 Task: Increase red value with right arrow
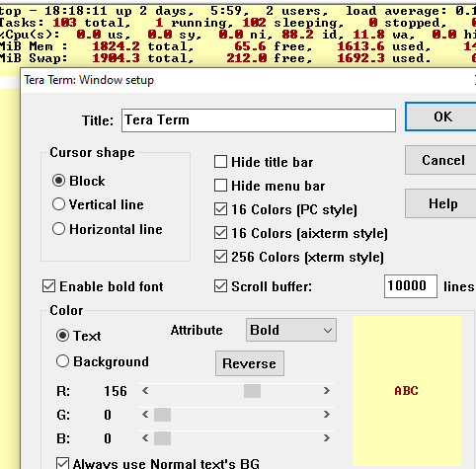pyautogui.click(x=326, y=391)
